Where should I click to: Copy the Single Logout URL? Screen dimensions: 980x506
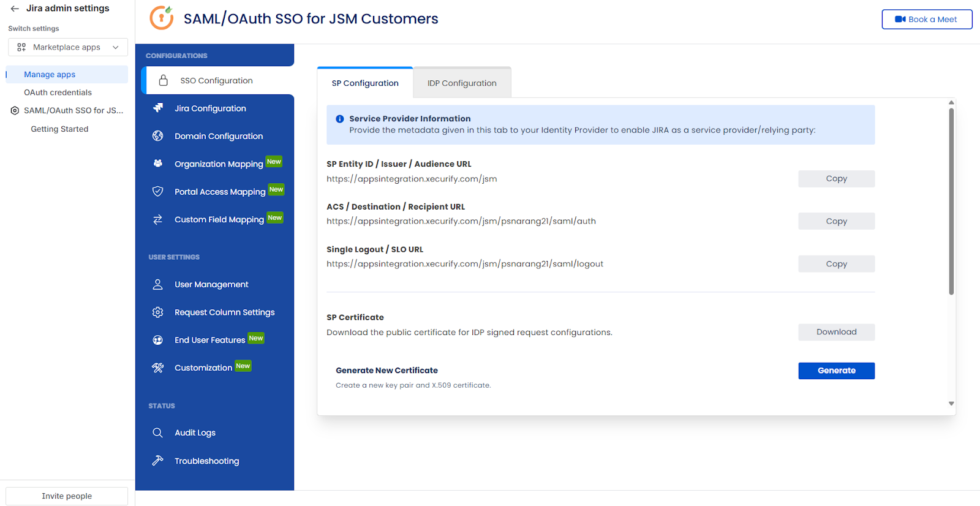(x=836, y=264)
